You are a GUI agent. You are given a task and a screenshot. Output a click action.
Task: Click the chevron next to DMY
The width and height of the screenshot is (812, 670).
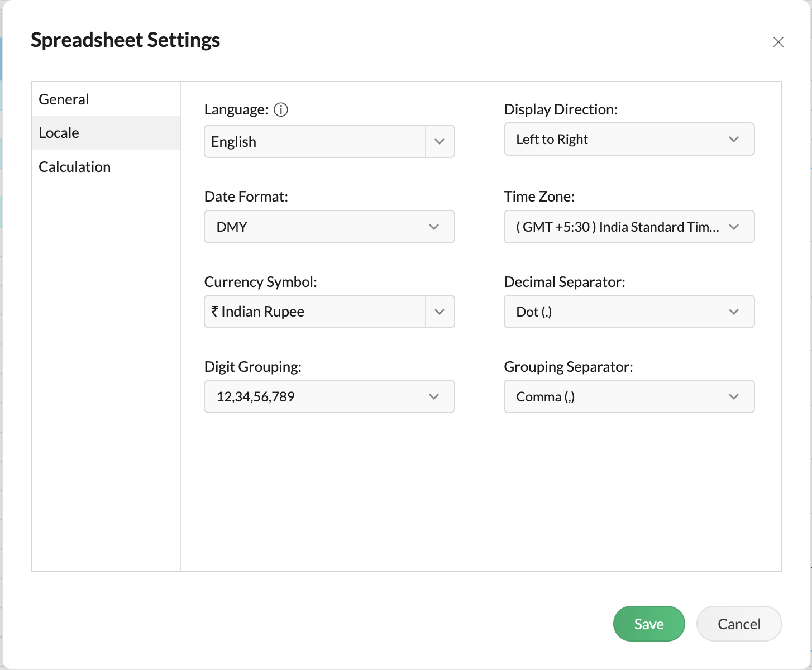434,227
